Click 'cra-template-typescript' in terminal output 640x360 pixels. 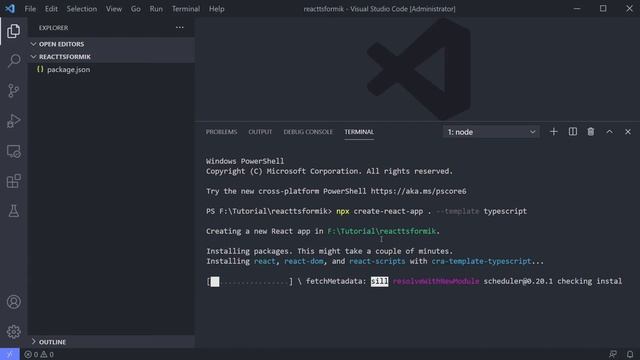tap(481, 261)
